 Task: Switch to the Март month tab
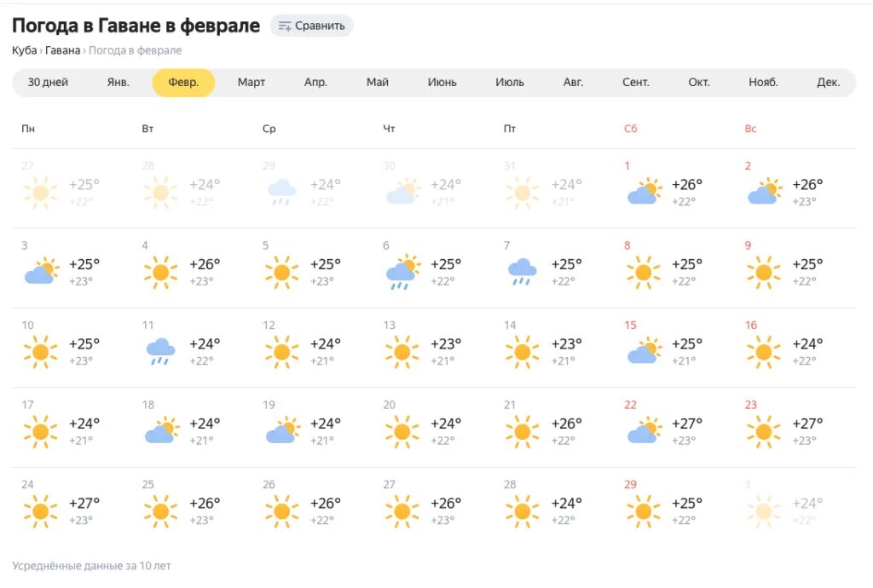pyautogui.click(x=251, y=83)
